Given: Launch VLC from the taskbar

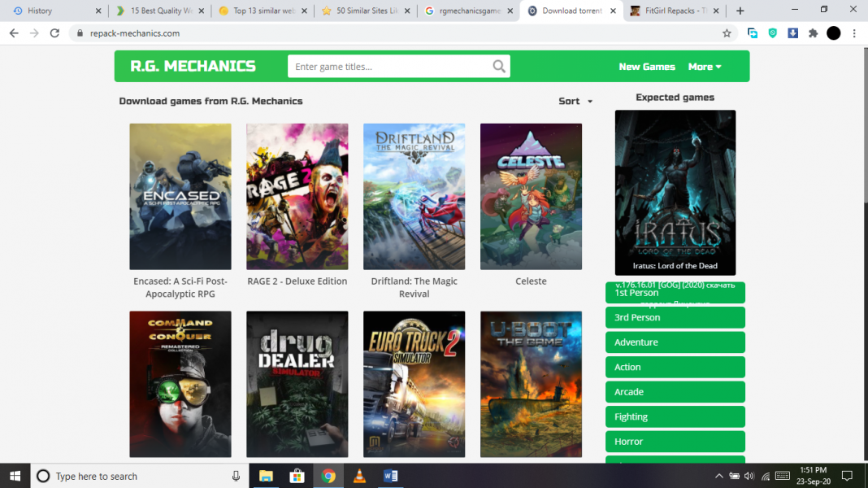Looking at the screenshot, I should 359,476.
